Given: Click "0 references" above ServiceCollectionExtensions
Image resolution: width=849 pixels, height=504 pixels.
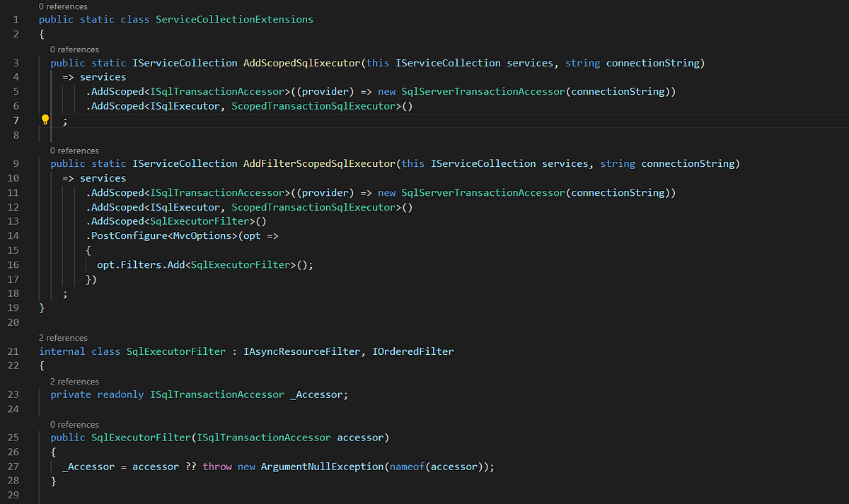Looking at the screenshot, I should 63,6.
